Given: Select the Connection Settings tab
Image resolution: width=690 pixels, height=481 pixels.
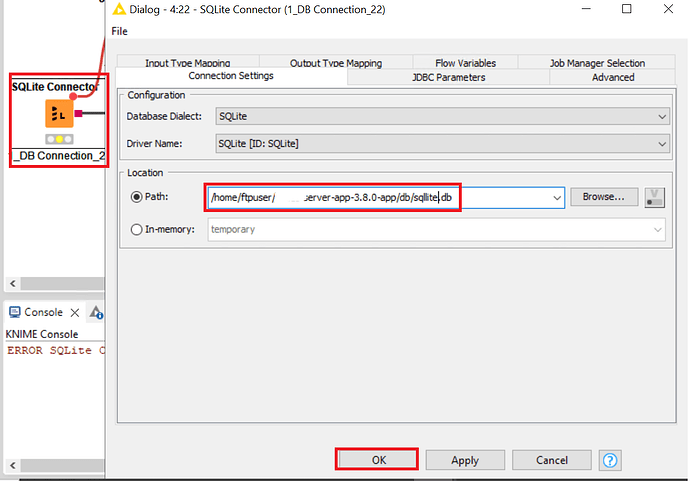Looking at the screenshot, I should point(231,76).
